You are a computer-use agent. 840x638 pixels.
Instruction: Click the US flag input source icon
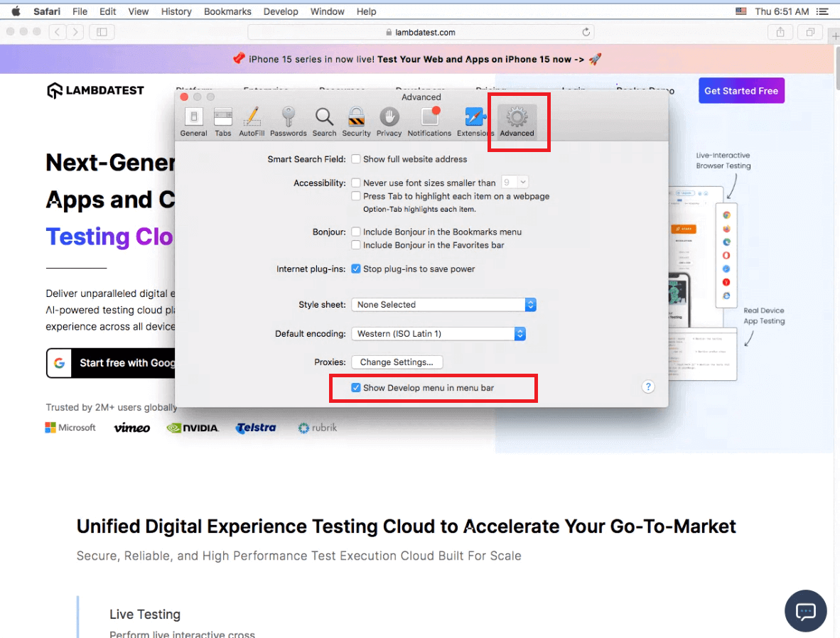(741, 11)
